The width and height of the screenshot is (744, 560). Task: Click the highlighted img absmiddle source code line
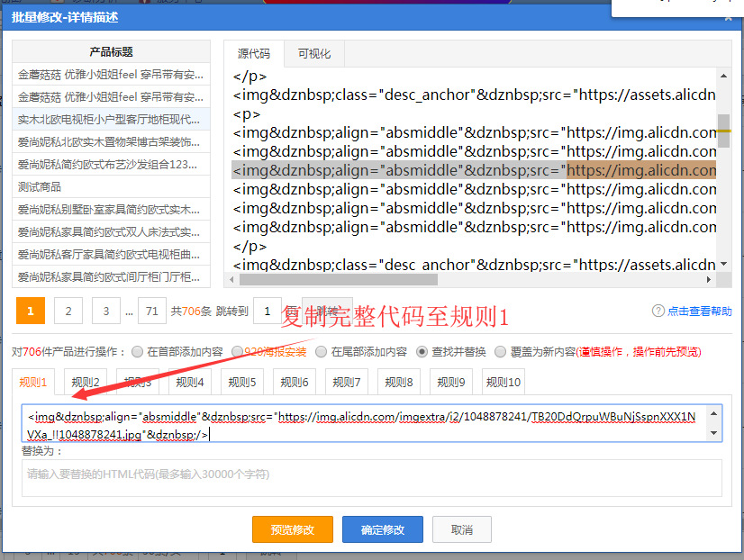point(474,170)
